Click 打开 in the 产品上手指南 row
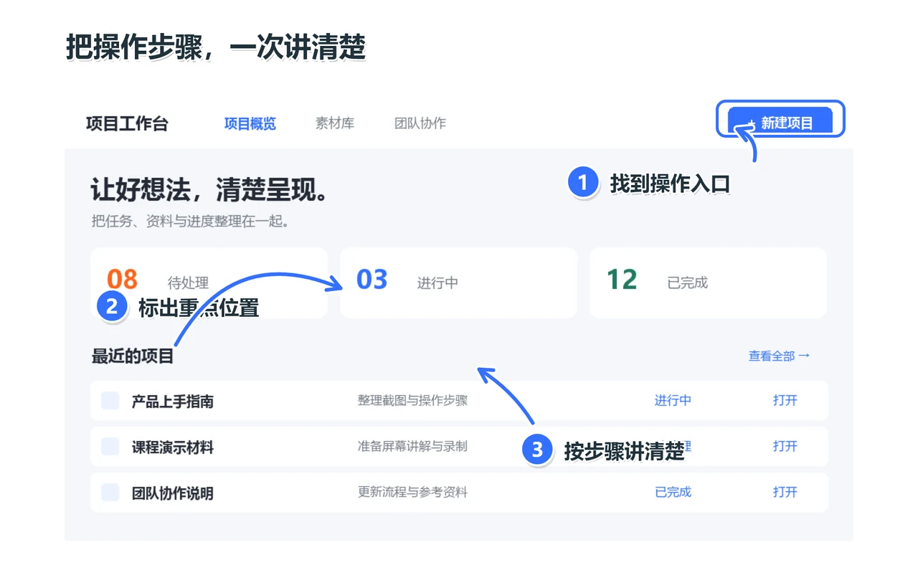 click(x=785, y=400)
